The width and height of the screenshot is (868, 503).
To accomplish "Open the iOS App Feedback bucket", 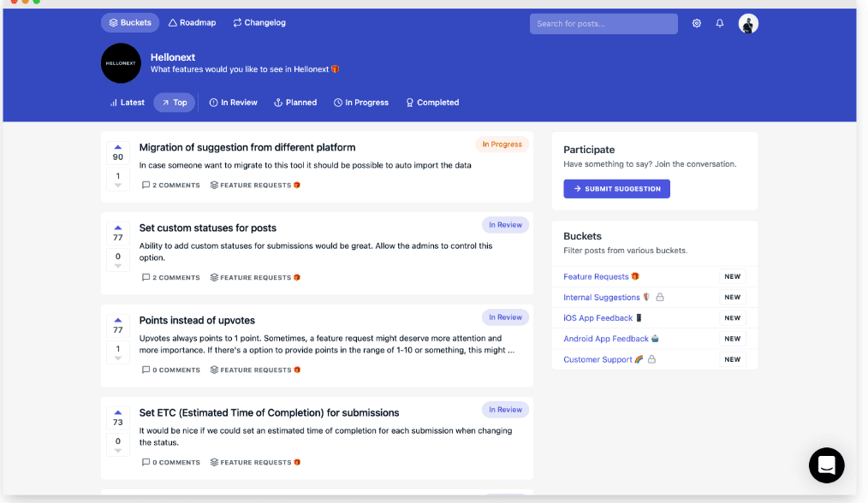I will (x=603, y=317).
